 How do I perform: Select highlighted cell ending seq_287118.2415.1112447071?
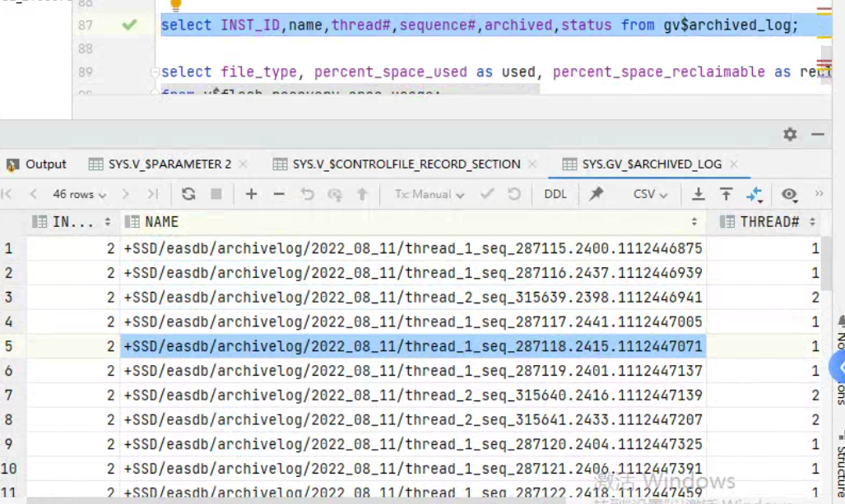tap(413, 346)
